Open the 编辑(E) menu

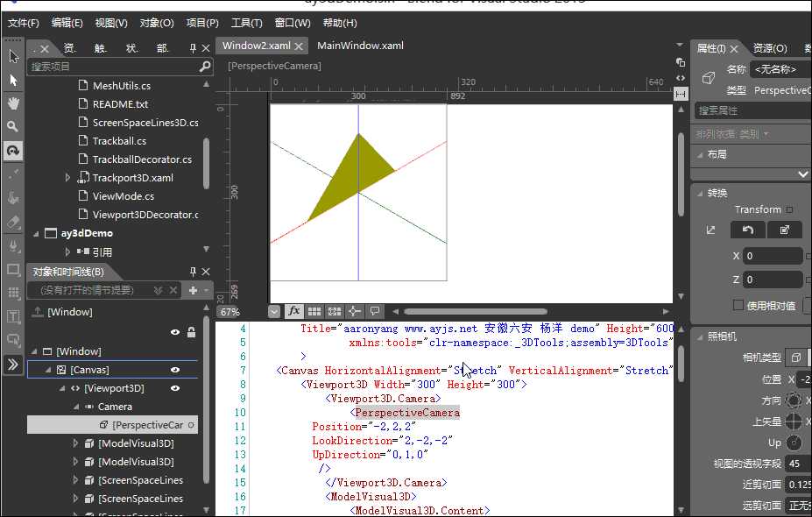tap(67, 23)
